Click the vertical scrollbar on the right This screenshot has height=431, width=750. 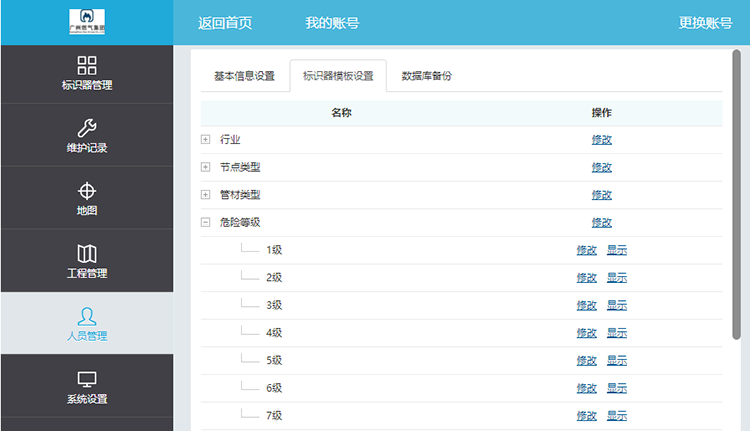pos(738,200)
